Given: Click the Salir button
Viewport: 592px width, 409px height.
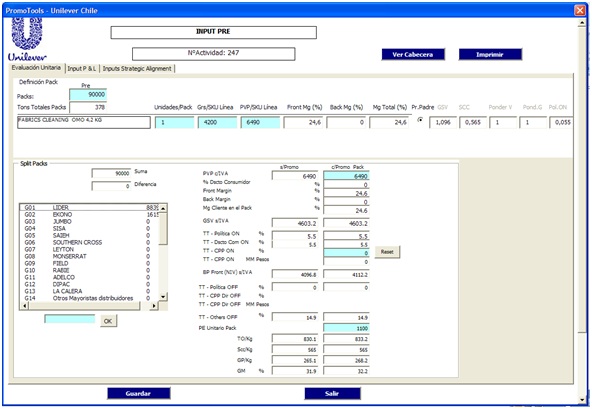Looking at the screenshot, I should point(332,394).
